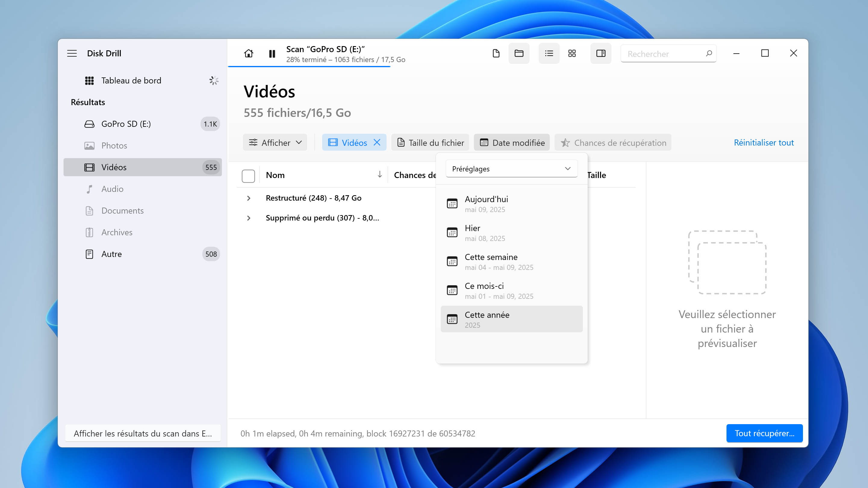Open the Photos category

coord(143,146)
